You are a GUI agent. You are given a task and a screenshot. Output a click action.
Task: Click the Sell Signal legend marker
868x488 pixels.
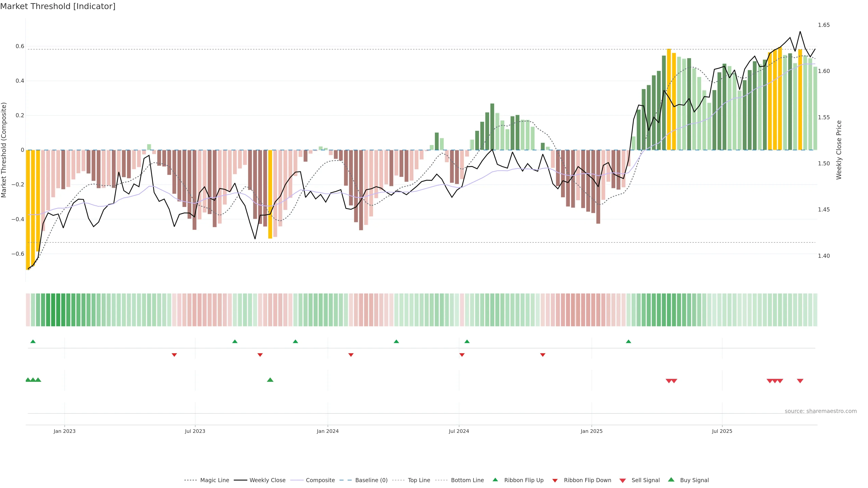point(623,481)
